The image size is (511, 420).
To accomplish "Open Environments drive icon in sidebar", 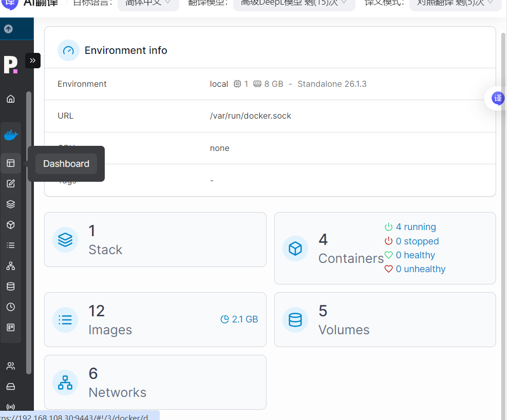I will coord(11,387).
